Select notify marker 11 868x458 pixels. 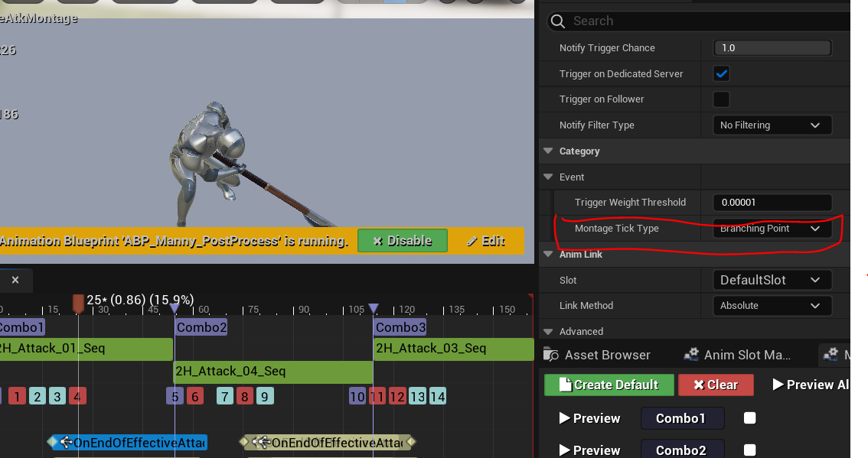(x=377, y=396)
